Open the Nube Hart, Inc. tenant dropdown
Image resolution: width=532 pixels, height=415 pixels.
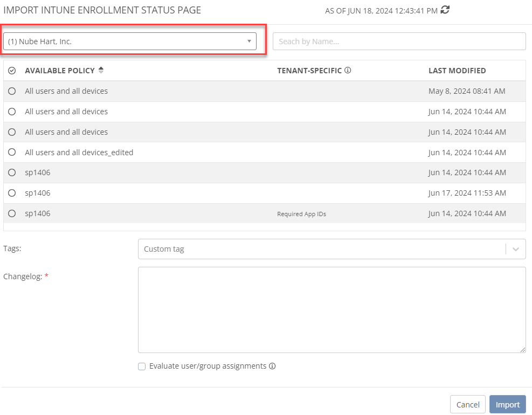coord(129,41)
